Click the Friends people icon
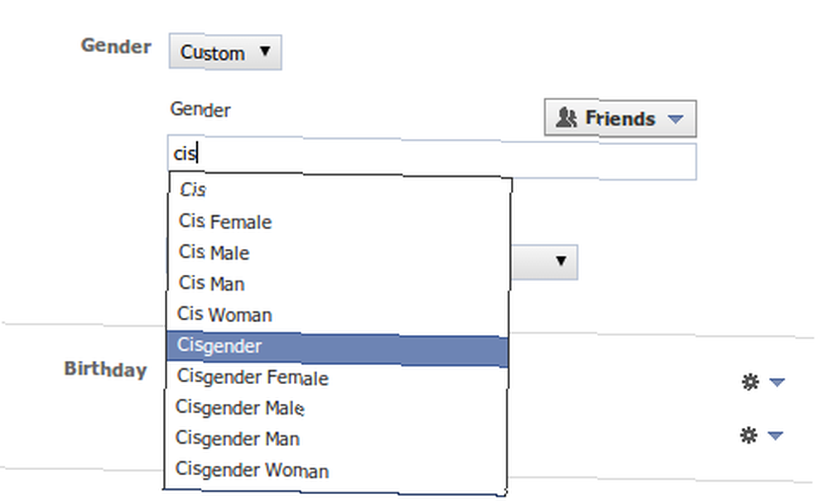Image resolution: width=828 pixels, height=504 pixels. click(x=566, y=118)
